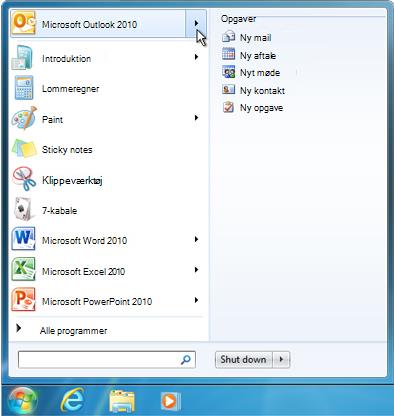
Task: Click the Microsoft Word 2010 icon
Action: pos(23,239)
